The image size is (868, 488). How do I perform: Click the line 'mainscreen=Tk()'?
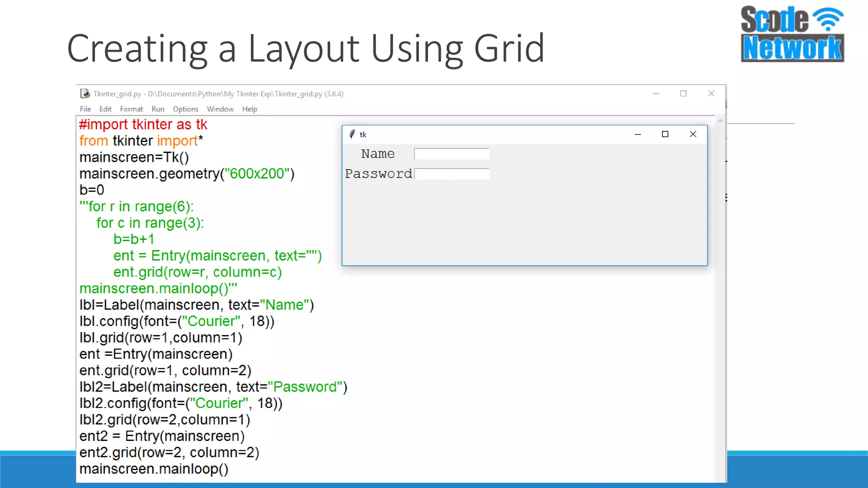134,157
